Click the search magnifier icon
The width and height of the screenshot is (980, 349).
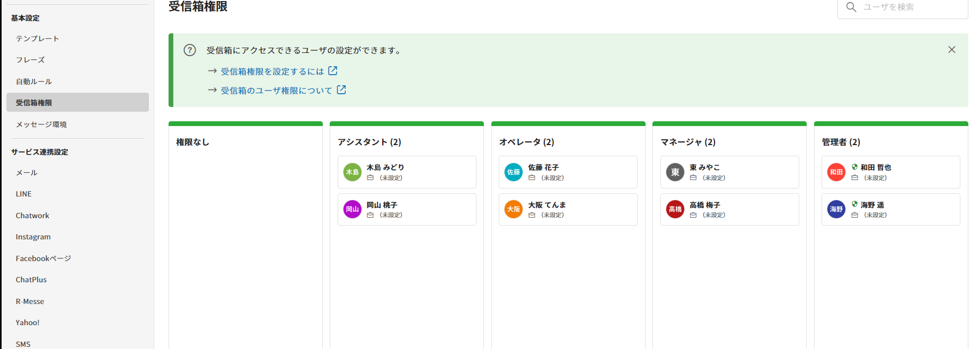tap(851, 7)
